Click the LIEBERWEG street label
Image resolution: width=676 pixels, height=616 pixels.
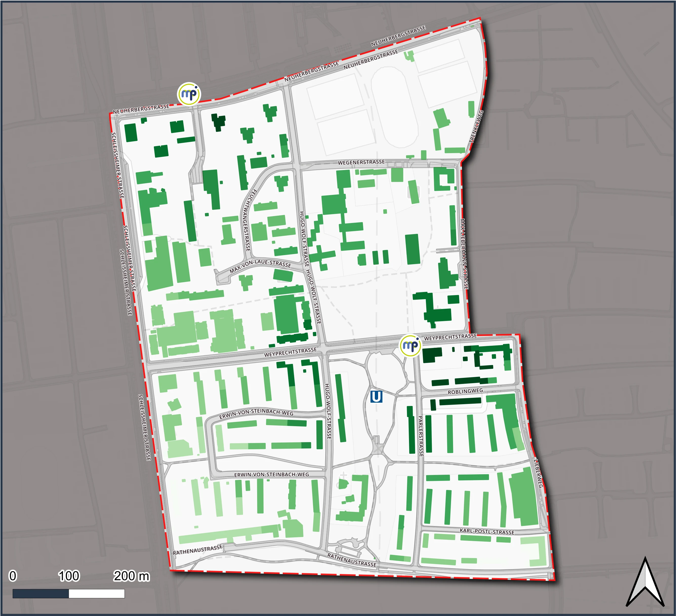(538, 474)
